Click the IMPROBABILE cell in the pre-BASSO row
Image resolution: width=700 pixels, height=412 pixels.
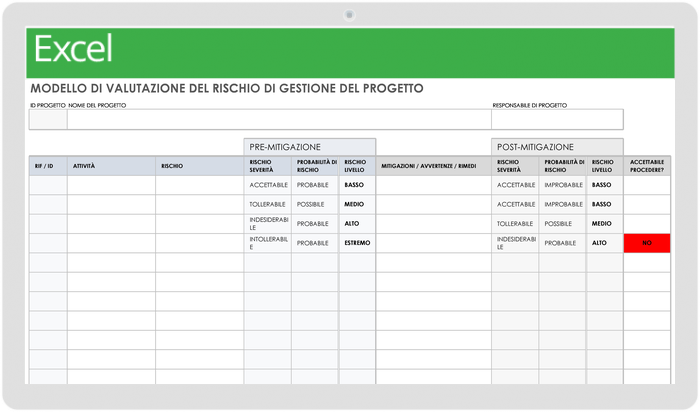click(x=562, y=185)
